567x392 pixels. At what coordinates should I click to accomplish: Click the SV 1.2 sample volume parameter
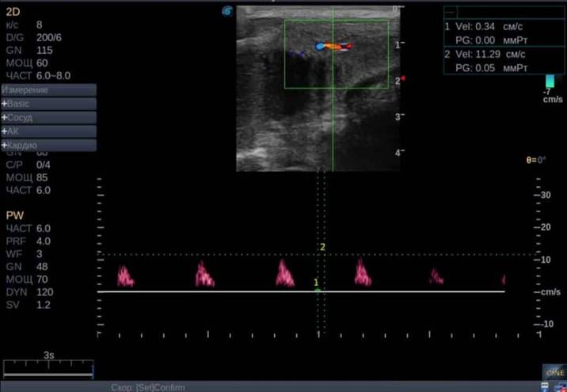point(29,305)
